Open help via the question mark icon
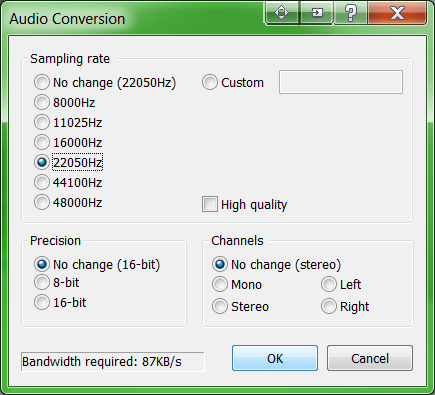The height and width of the screenshot is (395, 435). 350,13
